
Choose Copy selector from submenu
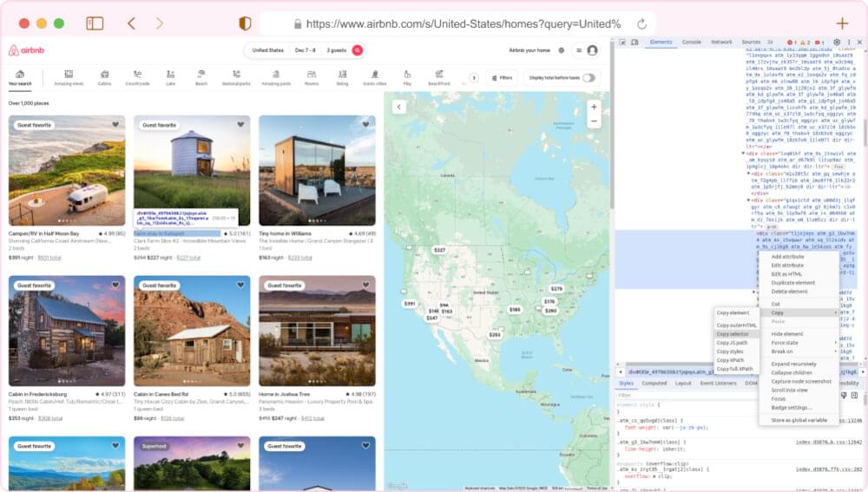(x=736, y=334)
